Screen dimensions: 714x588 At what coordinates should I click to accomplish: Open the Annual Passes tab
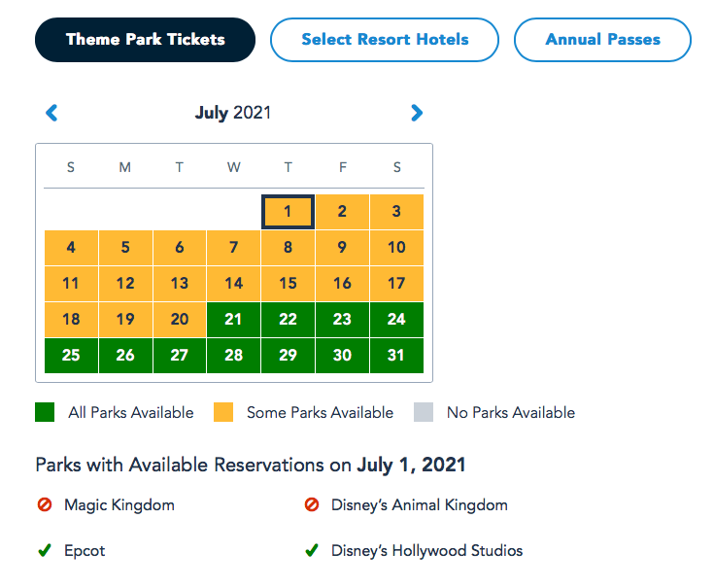pyautogui.click(x=602, y=40)
